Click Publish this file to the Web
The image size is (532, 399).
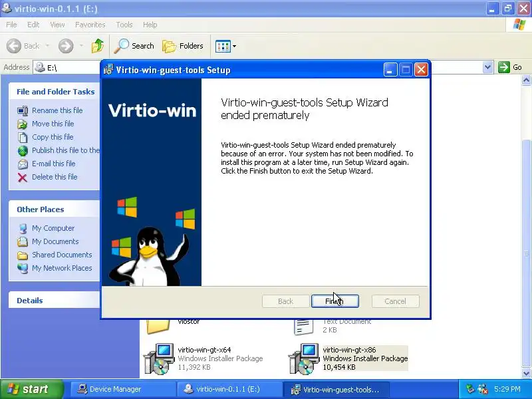click(x=66, y=150)
